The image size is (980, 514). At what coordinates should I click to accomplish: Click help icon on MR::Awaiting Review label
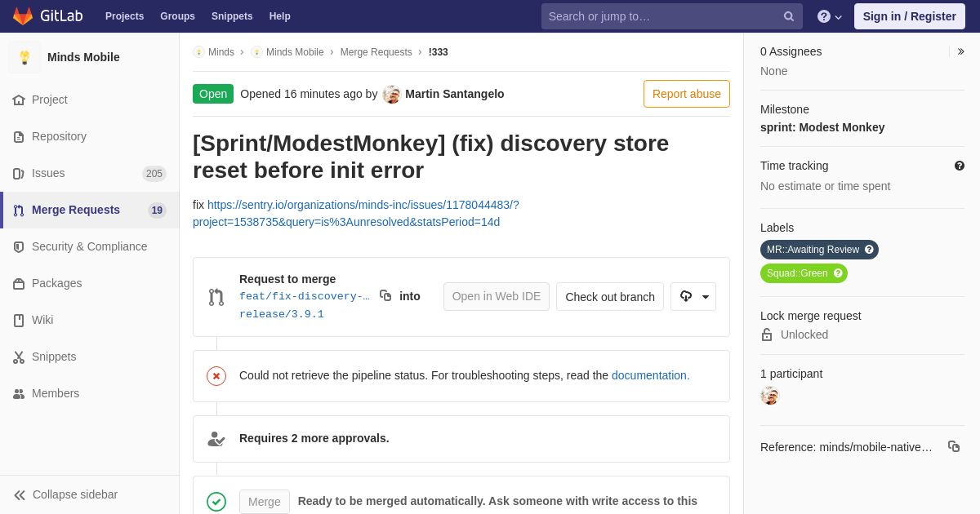[x=870, y=250]
